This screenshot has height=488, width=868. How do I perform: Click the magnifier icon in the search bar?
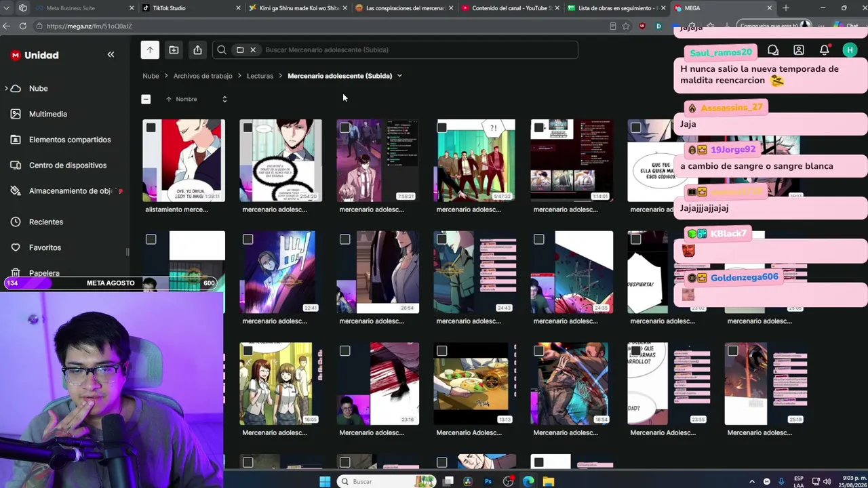pyautogui.click(x=222, y=49)
